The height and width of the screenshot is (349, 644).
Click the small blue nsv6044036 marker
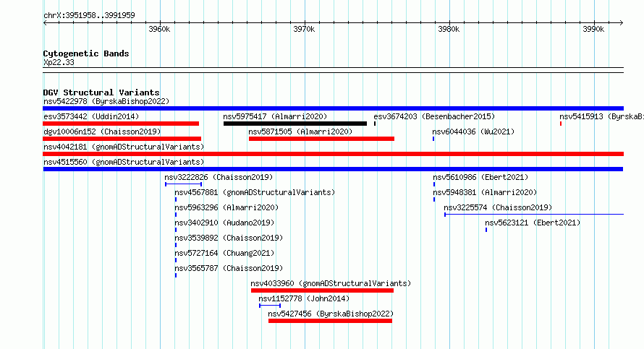point(433,139)
